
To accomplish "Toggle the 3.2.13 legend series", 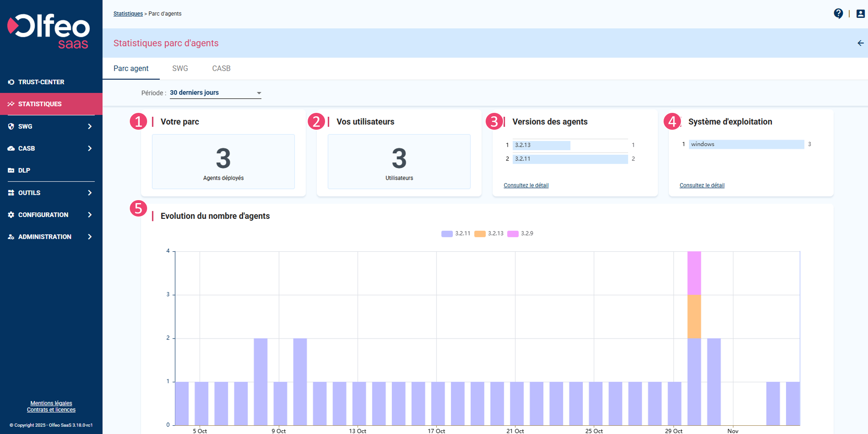I will [x=489, y=233].
